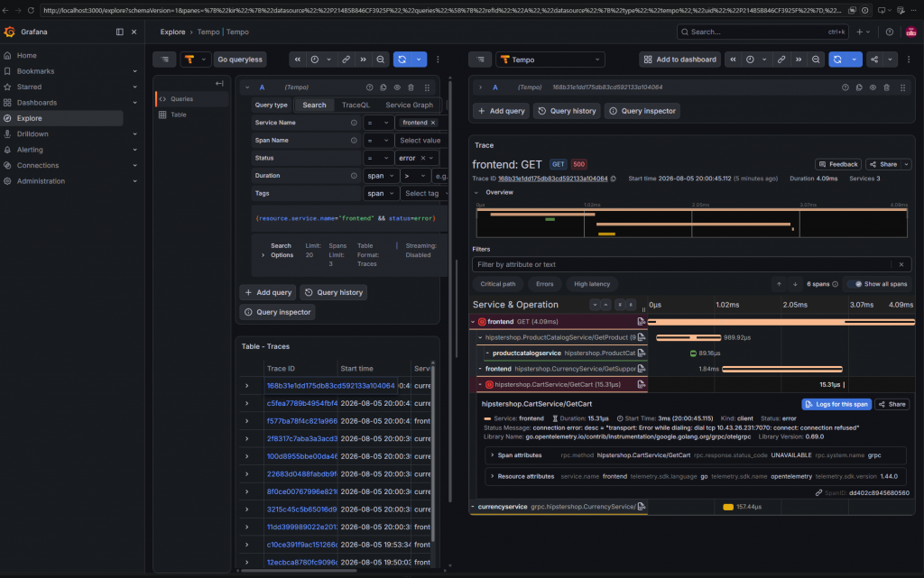Click Add to dashboard button
Image resolution: width=924 pixels, height=578 pixels.
[680, 60]
